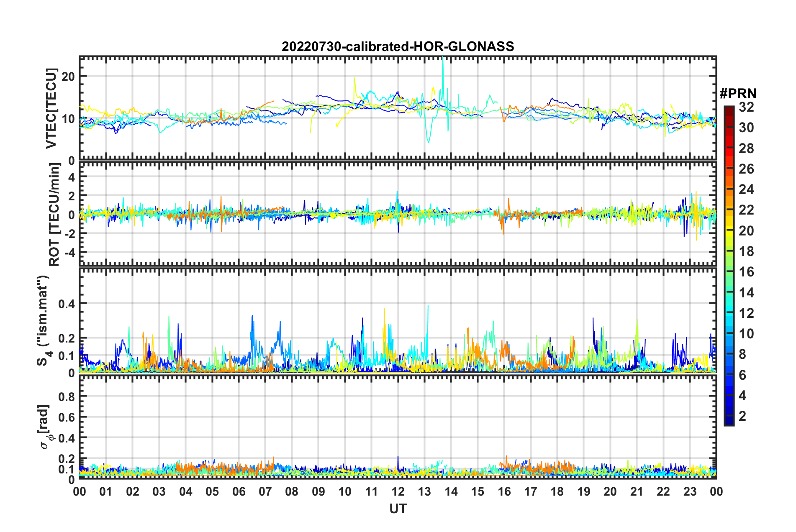
Task: Click colorbar tick label "24"
Action: (746, 189)
